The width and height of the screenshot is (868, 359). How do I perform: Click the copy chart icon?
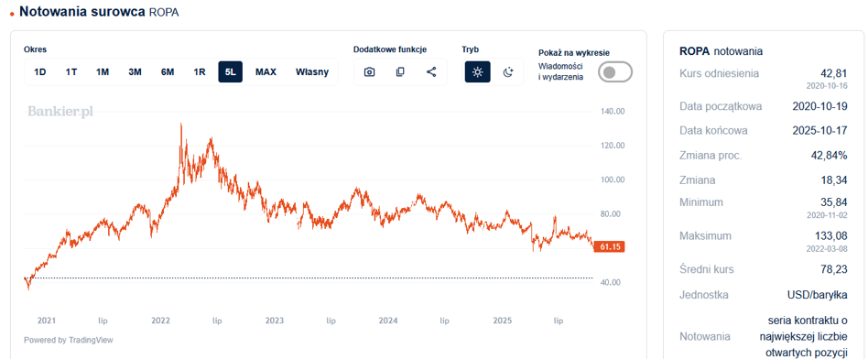pyautogui.click(x=400, y=72)
